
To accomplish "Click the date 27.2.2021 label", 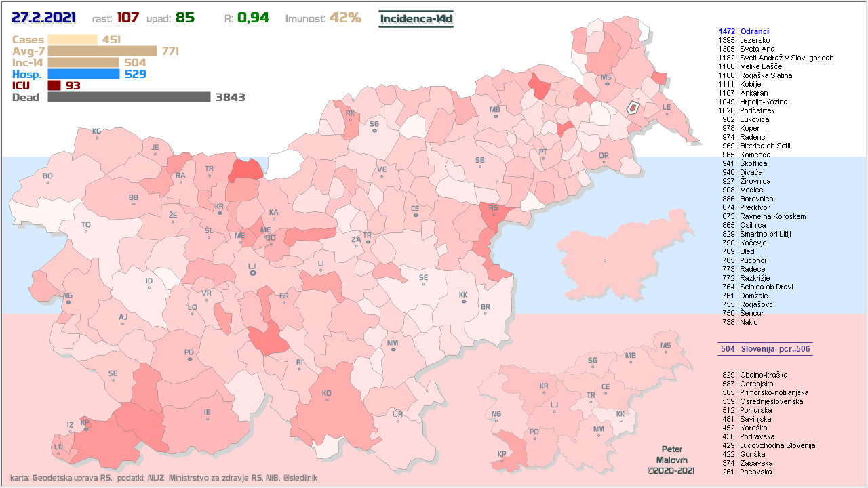I will tap(43, 18).
